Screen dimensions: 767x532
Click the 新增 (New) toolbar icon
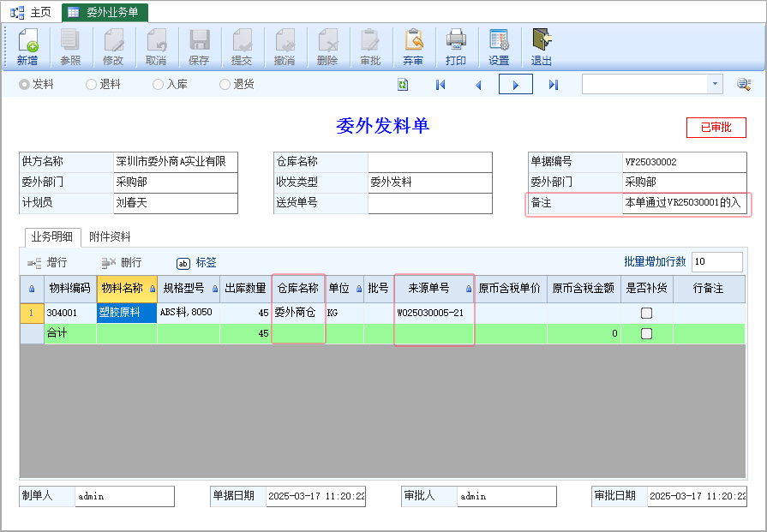[x=28, y=40]
